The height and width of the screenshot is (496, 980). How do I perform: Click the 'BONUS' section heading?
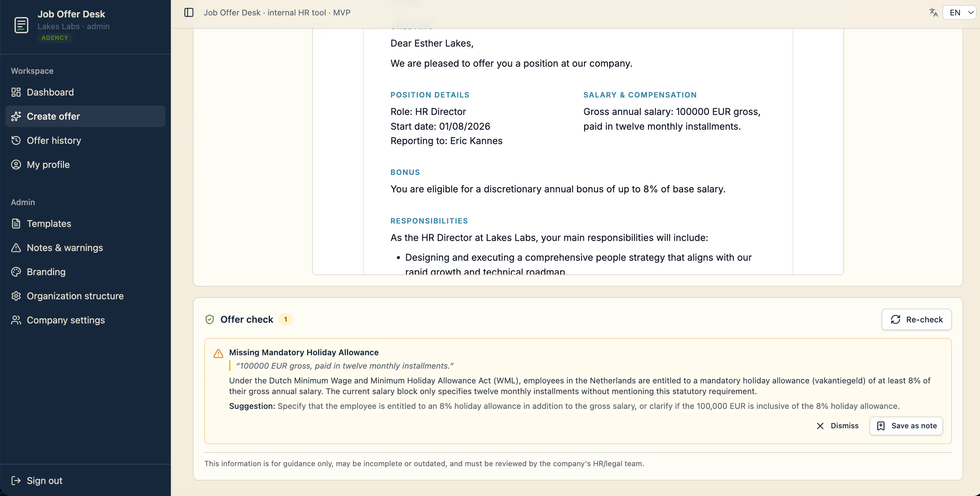[405, 172]
